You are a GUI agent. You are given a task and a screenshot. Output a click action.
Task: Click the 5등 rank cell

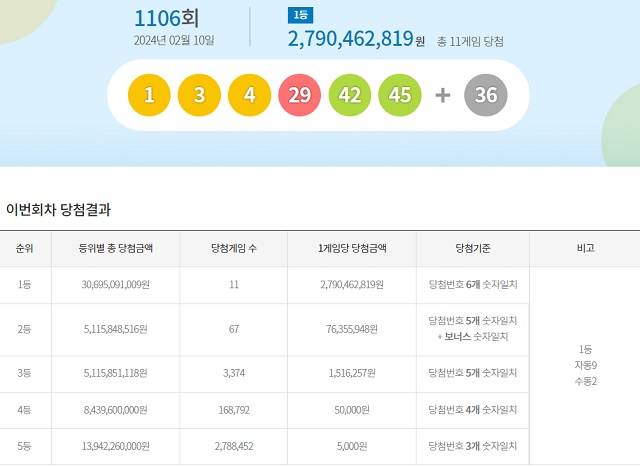click(x=24, y=446)
